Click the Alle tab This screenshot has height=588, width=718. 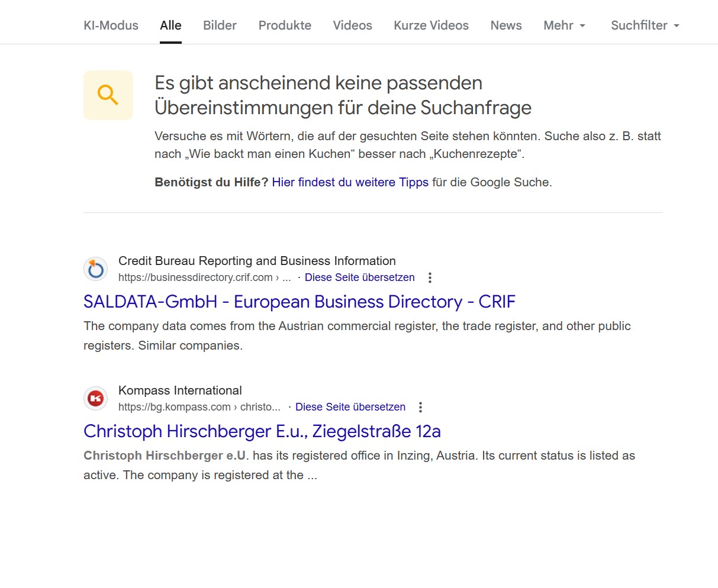[x=170, y=25]
